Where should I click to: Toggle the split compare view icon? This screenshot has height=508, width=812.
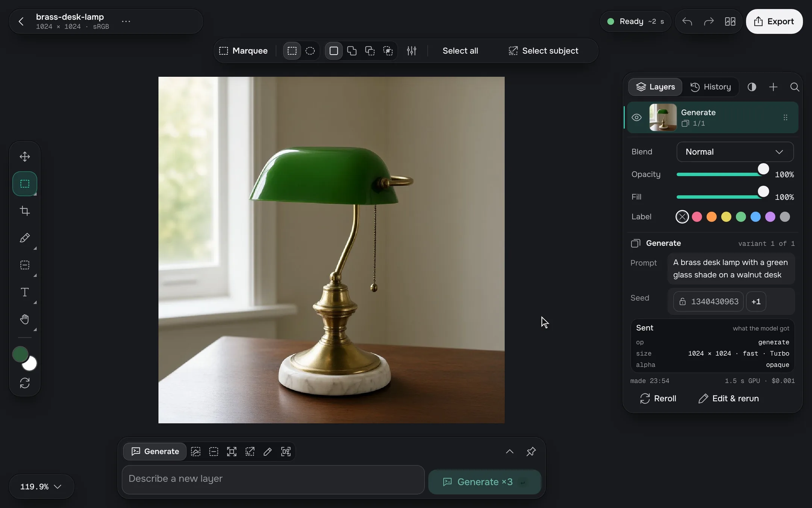click(x=730, y=21)
